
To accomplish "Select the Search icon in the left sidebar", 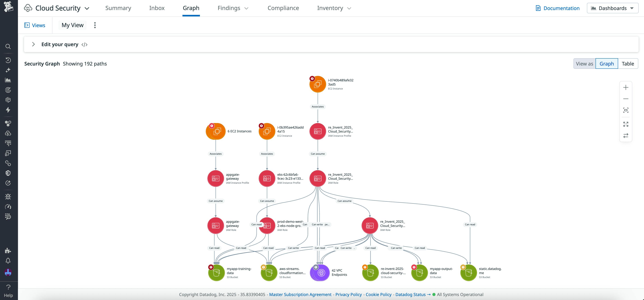I will [x=8, y=47].
